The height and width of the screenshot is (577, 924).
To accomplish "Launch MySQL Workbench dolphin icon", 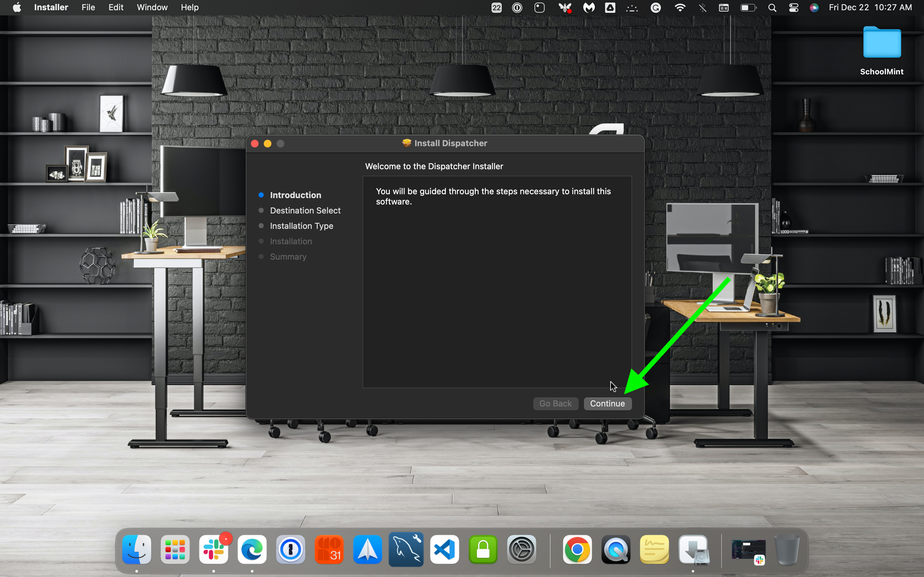I will click(x=406, y=549).
